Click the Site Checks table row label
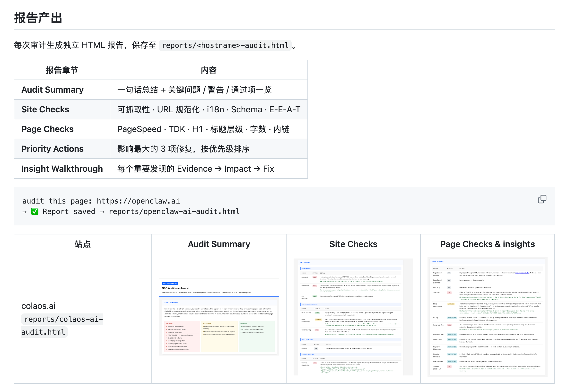This screenshot has width=576, height=392. point(45,109)
